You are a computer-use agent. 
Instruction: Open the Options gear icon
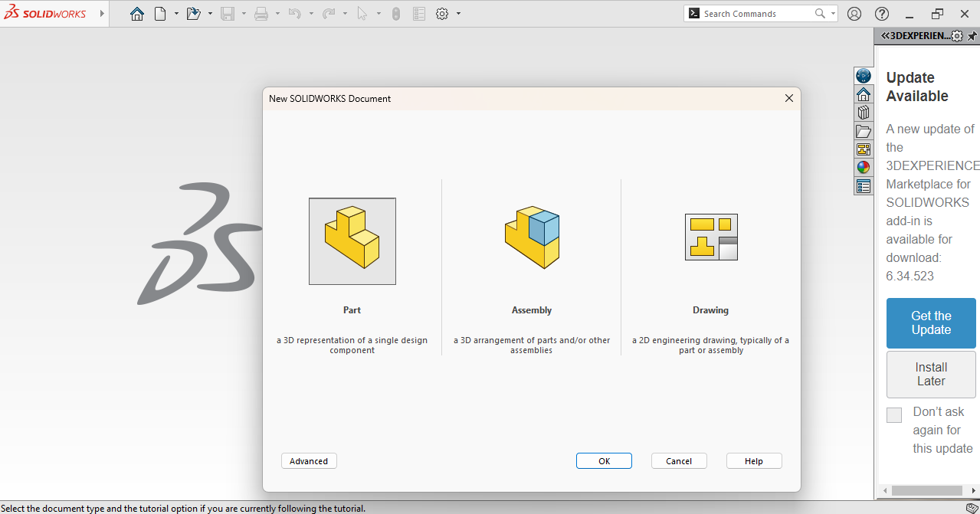point(442,14)
